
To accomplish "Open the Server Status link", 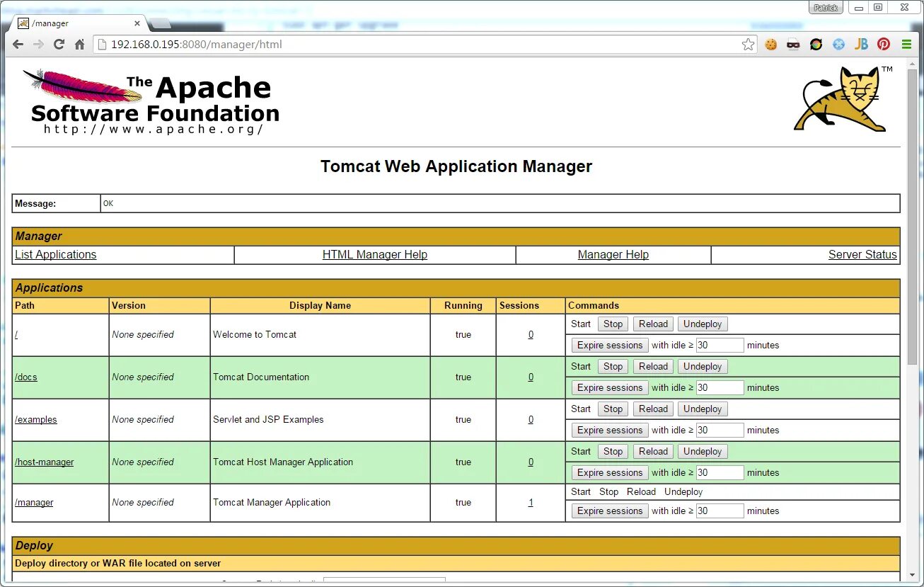I will click(x=862, y=255).
